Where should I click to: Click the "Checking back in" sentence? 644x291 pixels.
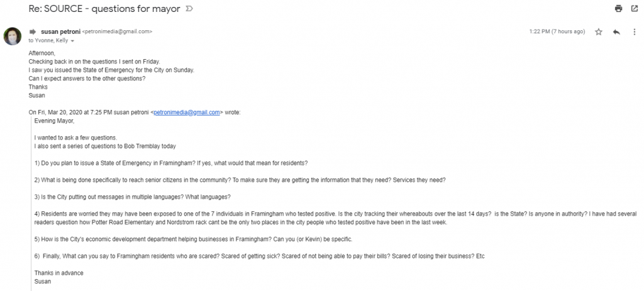(94, 62)
